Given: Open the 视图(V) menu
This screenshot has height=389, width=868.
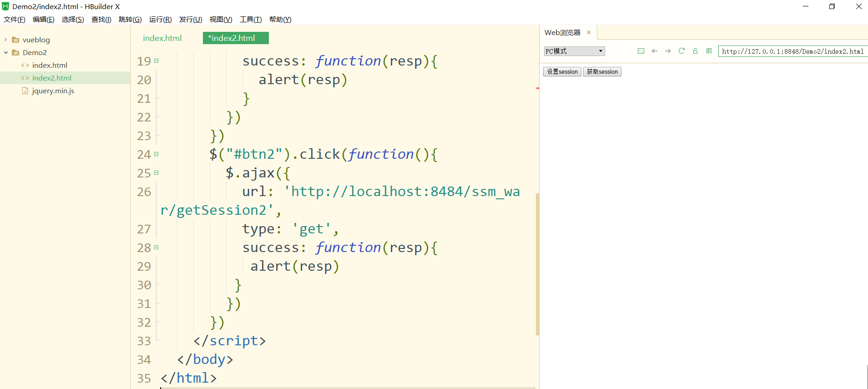Looking at the screenshot, I should [221, 19].
